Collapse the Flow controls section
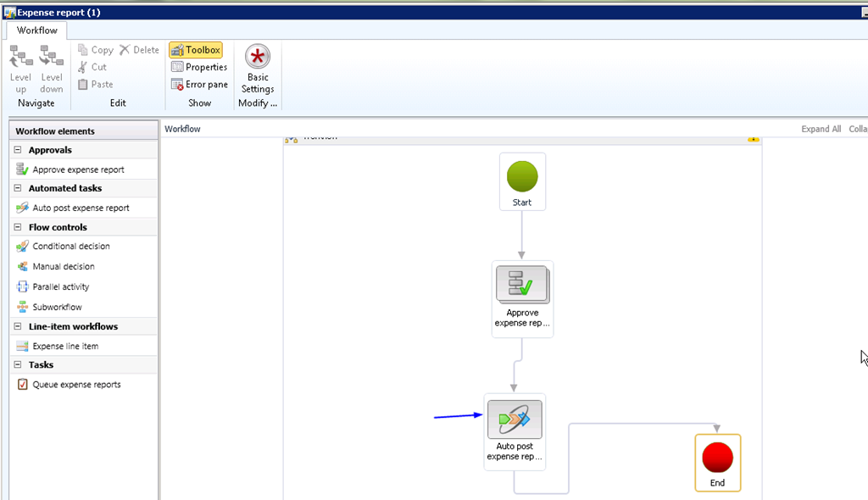This screenshot has height=500, width=868. [x=18, y=227]
